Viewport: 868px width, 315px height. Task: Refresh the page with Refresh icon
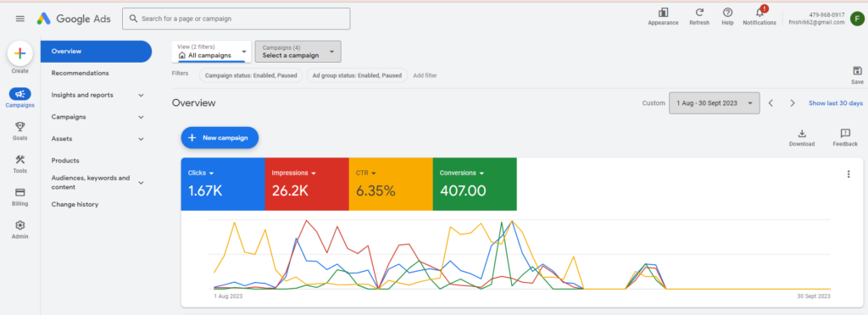pyautogui.click(x=699, y=12)
